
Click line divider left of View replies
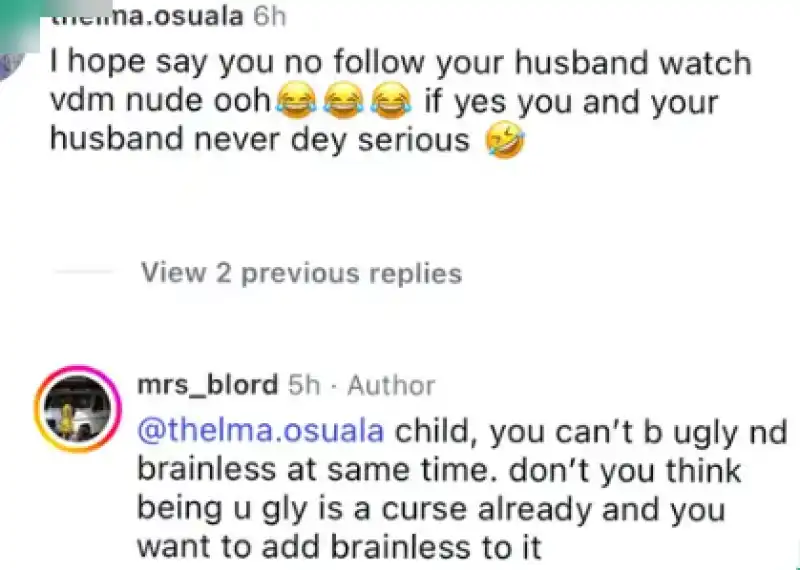[84, 272]
